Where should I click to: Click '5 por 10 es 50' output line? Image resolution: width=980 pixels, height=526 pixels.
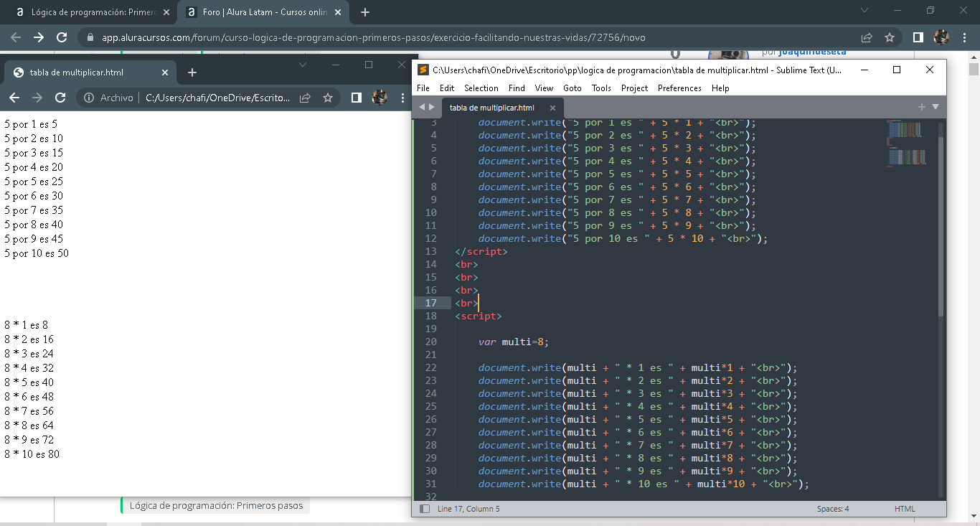37,253
